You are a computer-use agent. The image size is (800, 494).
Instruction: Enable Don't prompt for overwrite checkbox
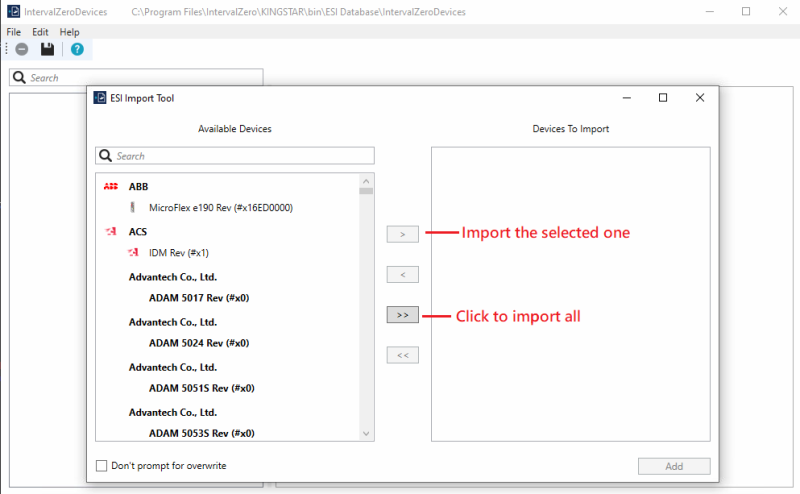tap(102, 466)
